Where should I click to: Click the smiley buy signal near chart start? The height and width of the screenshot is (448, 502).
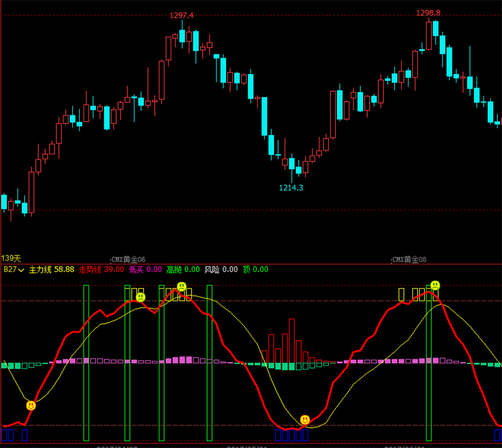click(x=31, y=406)
